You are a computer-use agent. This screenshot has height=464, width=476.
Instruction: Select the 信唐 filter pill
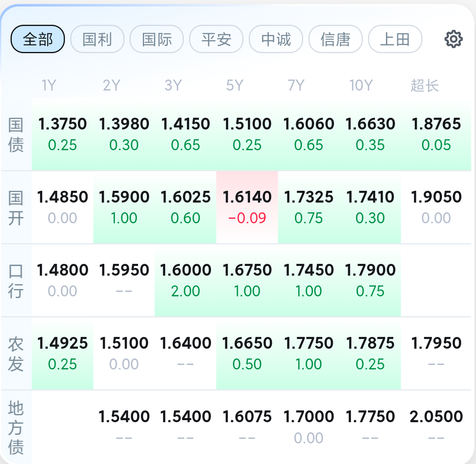click(336, 39)
